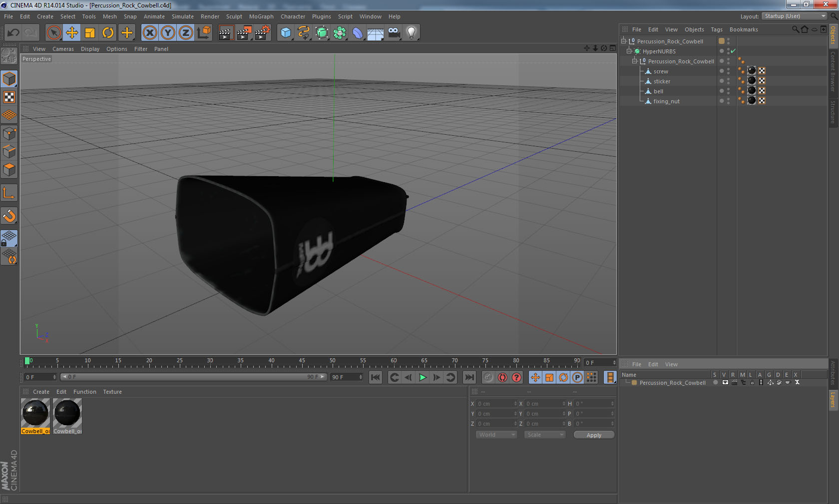Collapse the HyperNURBS tree node
This screenshot has width=839, height=504.
(629, 51)
